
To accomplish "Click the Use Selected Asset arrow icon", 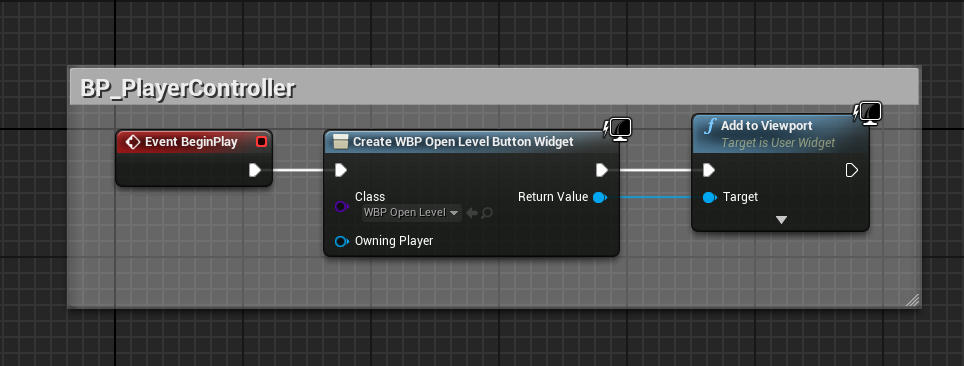I will click(x=472, y=213).
